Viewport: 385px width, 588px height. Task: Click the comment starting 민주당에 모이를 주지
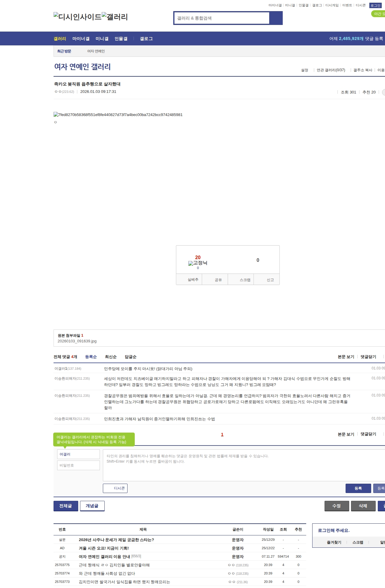tap(148, 369)
